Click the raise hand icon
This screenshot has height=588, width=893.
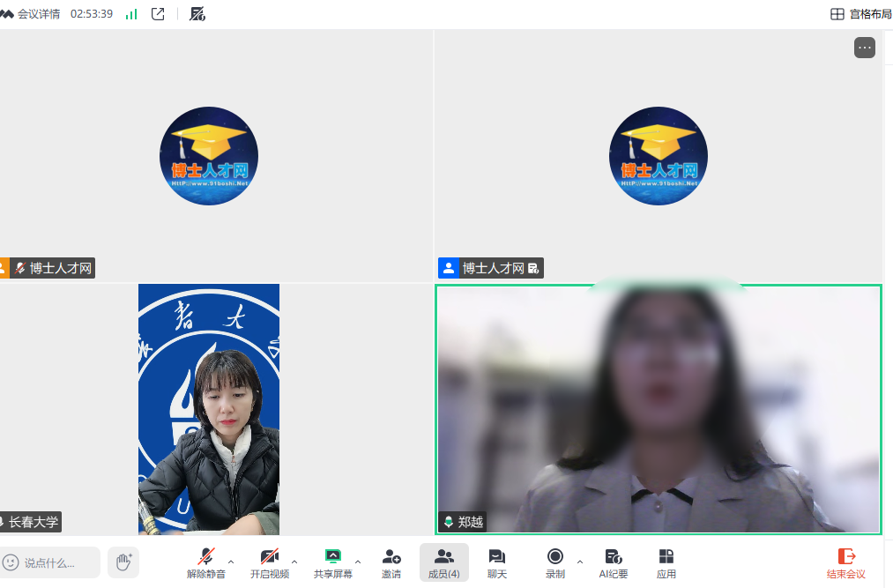tap(123, 562)
